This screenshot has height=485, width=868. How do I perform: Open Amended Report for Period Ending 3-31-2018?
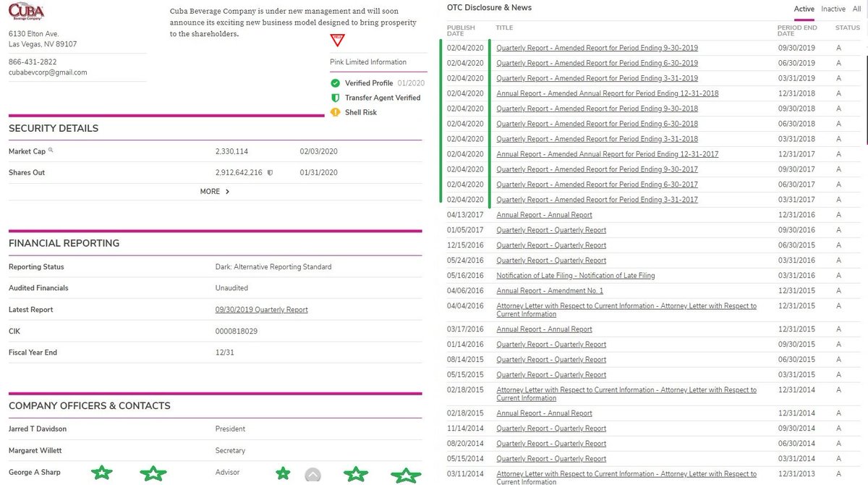click(597, 139)
